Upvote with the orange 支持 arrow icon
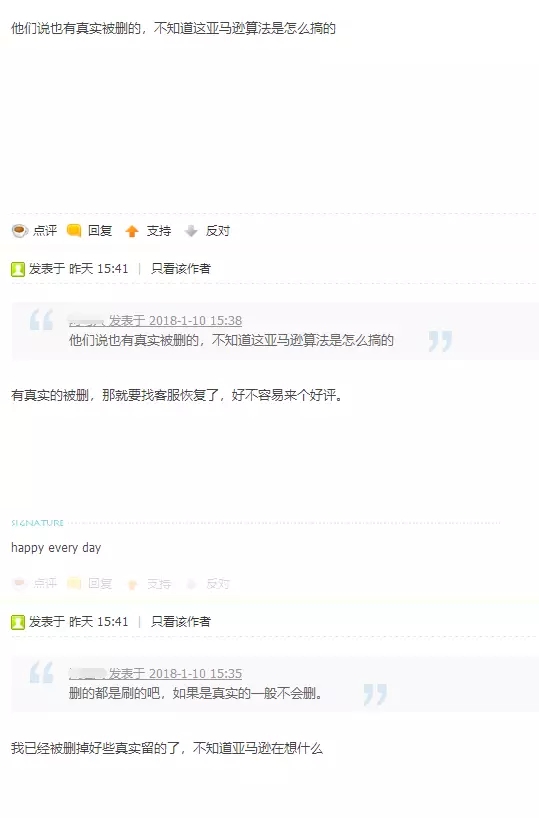Screen dimensions: 539x818 (132, 231)
